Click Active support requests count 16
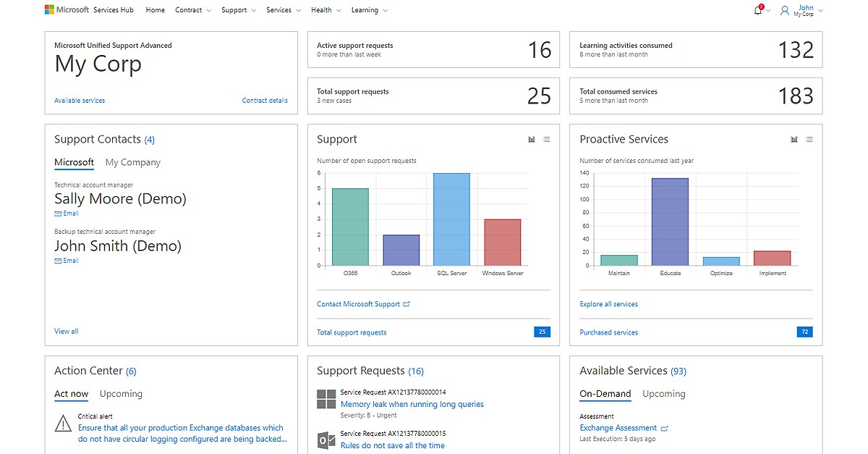 pos(540,50)
